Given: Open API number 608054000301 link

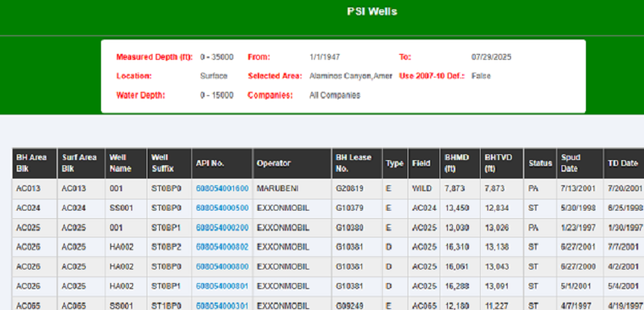Looking at the screenshot, I should click(222, 306).
